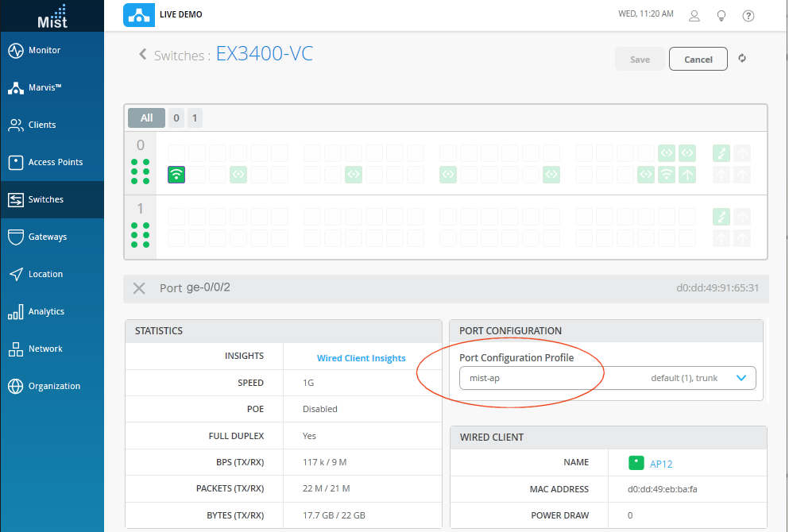This screenshot has width=789, height=532.
Task: Click the refresh icon beside Cancel
Action: (742, 59)
